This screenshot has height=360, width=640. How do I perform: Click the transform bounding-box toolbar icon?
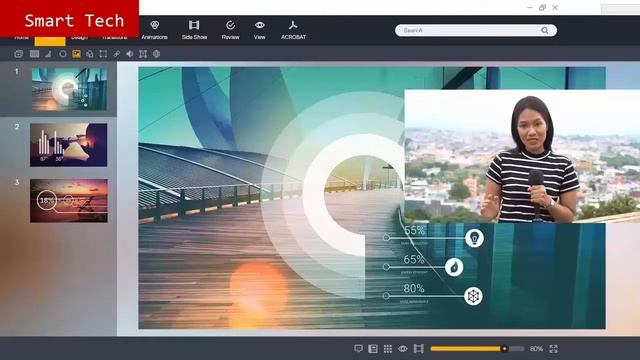pyautogui.click(x=143, y=54)
